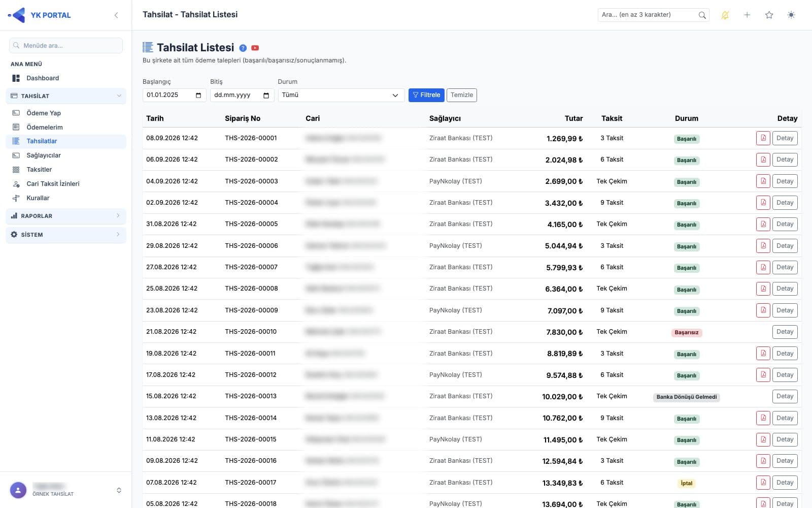The image size is (812, 508).
Task: Click the favorites star icon
Action: click(x=769, y=15)
